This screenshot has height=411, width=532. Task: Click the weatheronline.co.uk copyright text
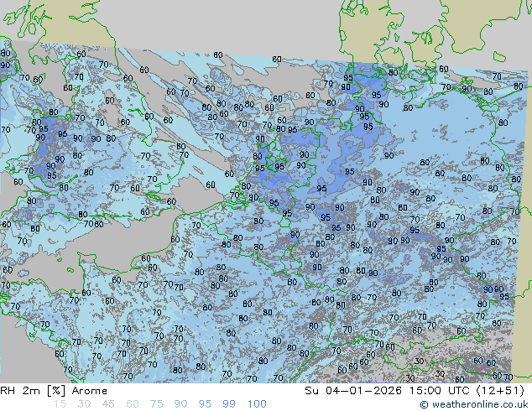pyautogui.click(x=474, y=404)
